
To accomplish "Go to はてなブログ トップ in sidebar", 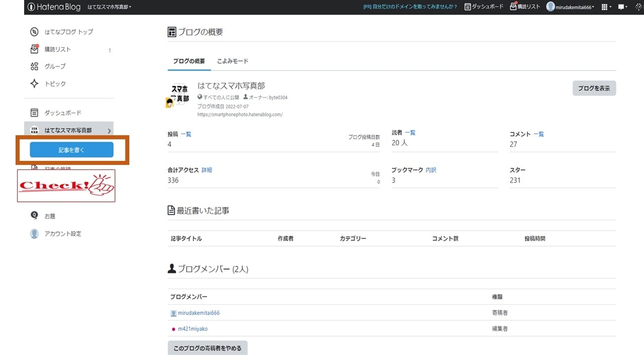I will click(69, 32).
